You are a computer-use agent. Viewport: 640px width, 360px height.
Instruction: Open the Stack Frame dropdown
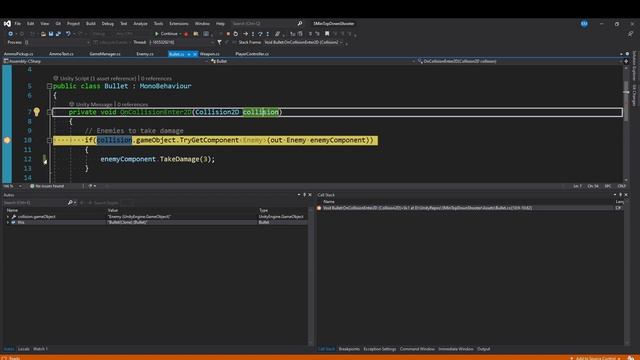tap(303, 42)
